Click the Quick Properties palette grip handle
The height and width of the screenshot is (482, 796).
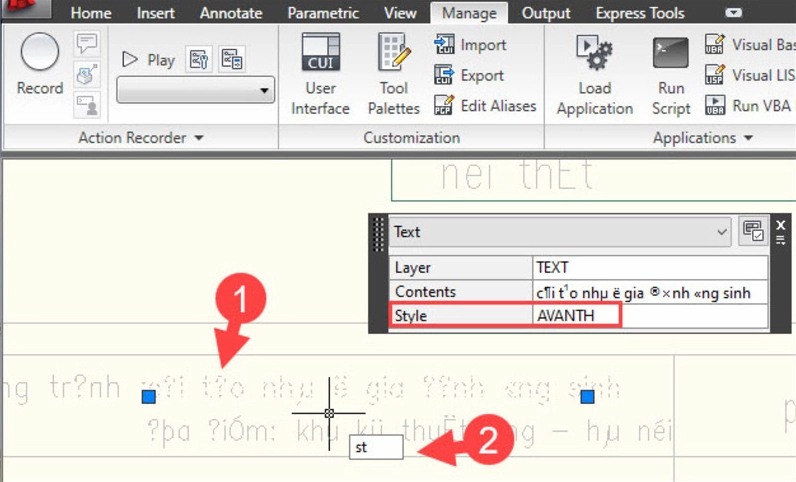[378, 234]
